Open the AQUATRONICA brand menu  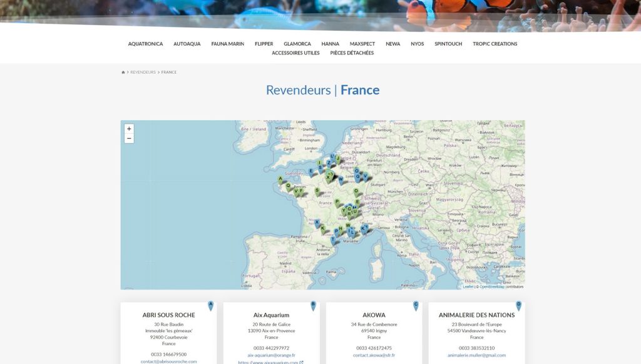[x=145, y=44]
